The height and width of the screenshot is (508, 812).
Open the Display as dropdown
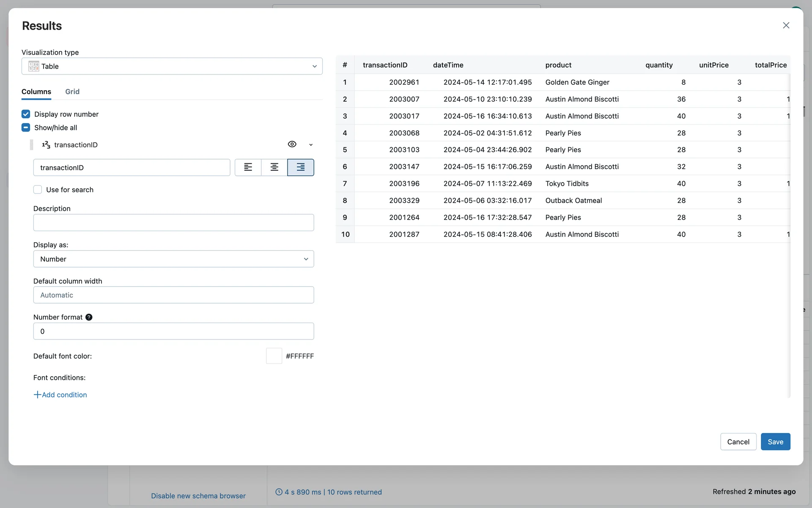173,259
